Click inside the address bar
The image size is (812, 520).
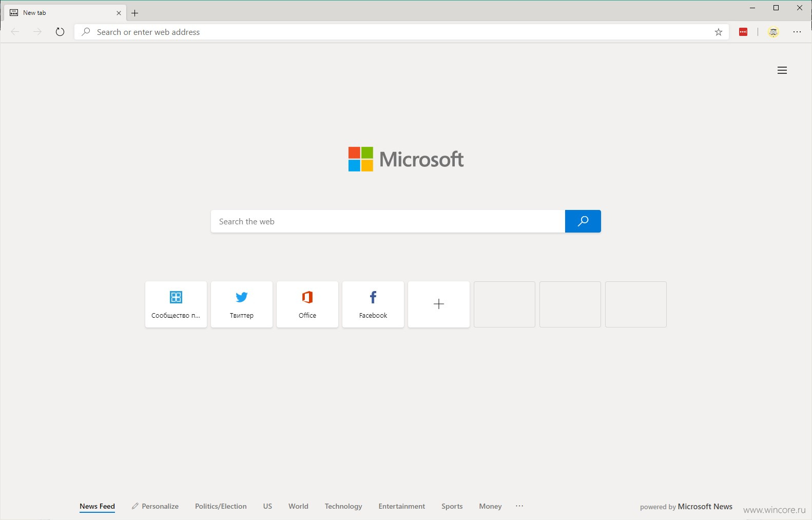click(402, 32)
